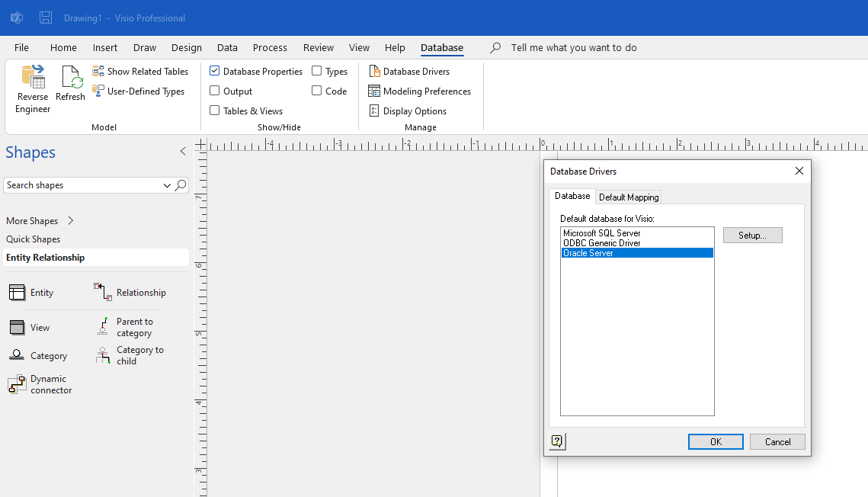Open Modeling Preferences
Viewport: 868px width, 497px height.
pyautogui.click(x=420, y=91)
